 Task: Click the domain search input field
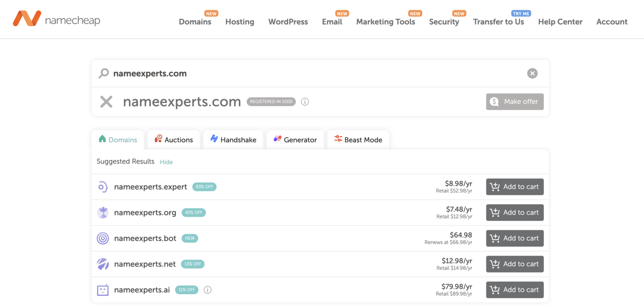(x=320, y=73)
